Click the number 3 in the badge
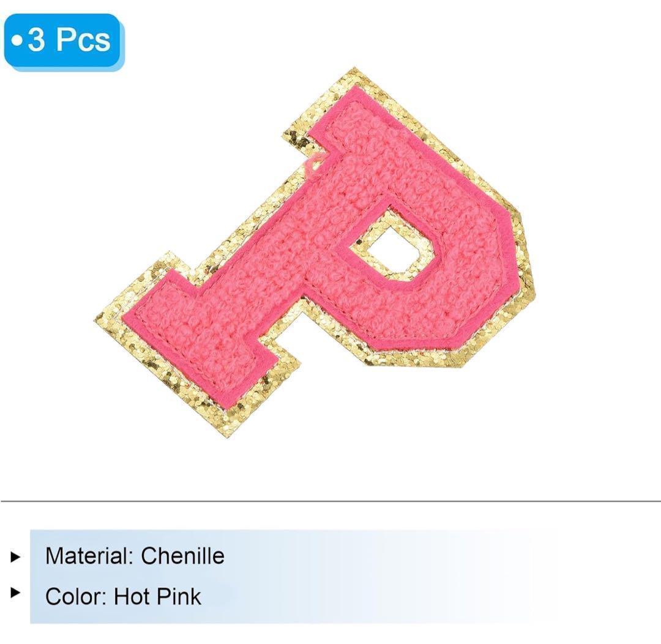 (x=36, y=40)
